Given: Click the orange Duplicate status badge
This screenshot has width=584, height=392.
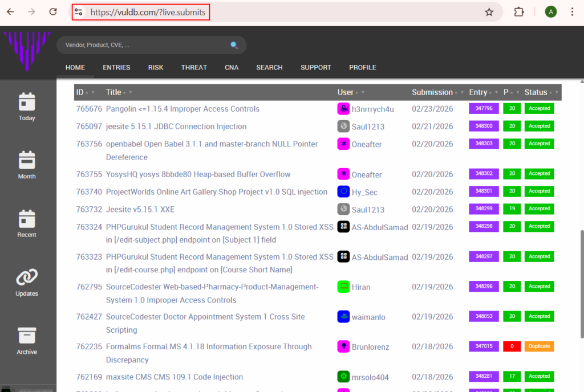Looking at the screenshot, I should [538, 346].
